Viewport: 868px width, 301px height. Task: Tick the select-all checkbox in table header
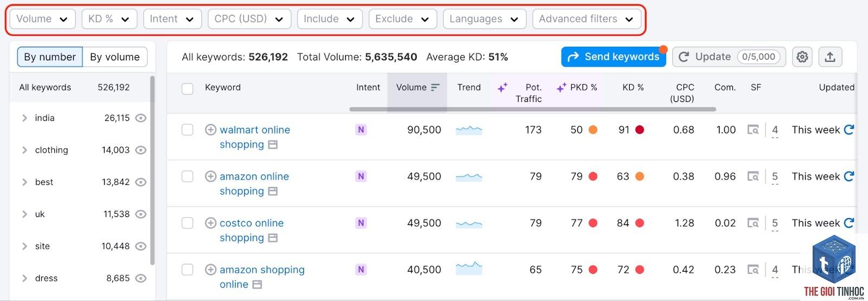(187, 89)
